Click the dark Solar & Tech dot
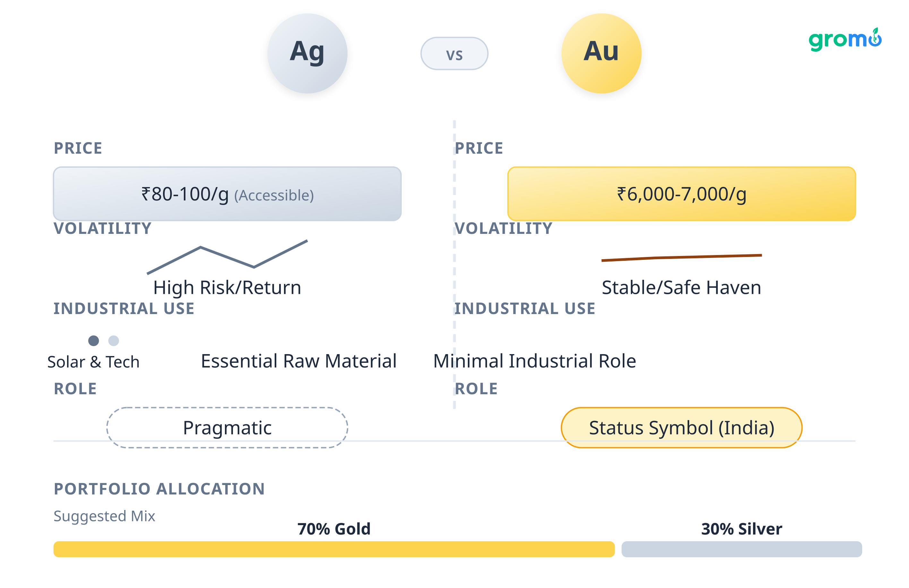909x588 pixels. pyautogui.click(x=94, y=341)
